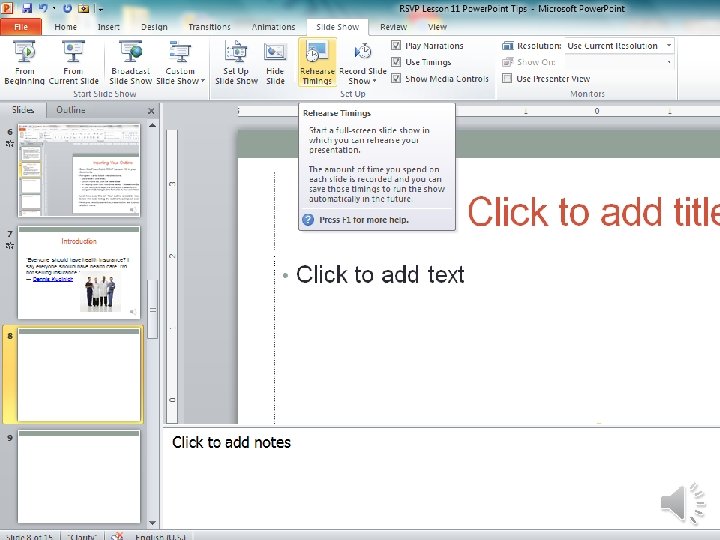Click Redo icon in Quick Access Toolbar

pyautogui.click(x=67, y=8)
